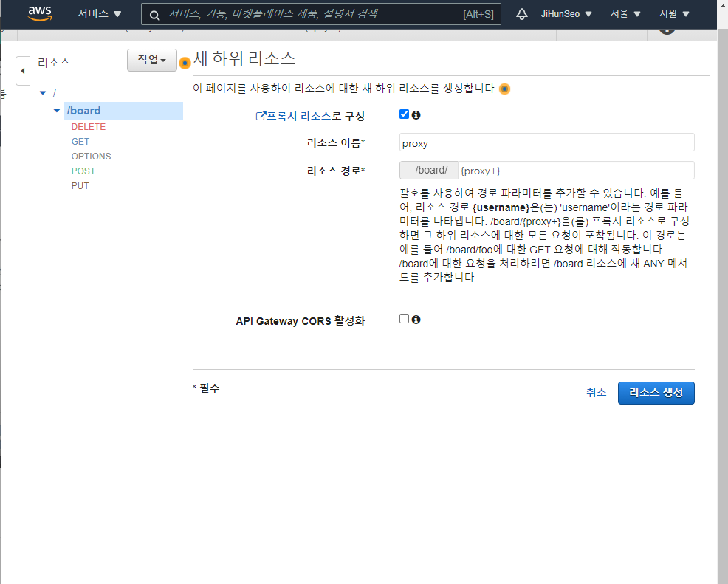This screenshot has height=584, width=728.
Task: Enable API Gateway CORS checkbox
Action: point(404,319)
